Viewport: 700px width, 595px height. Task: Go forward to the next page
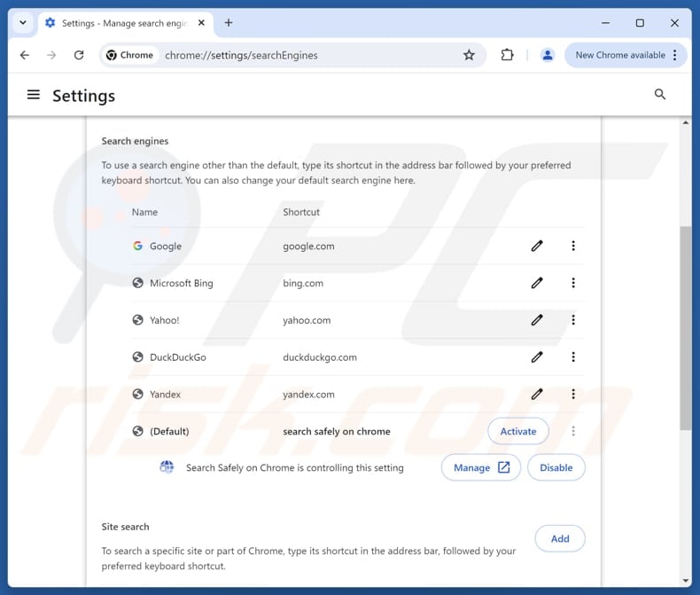tap(51, 55)
